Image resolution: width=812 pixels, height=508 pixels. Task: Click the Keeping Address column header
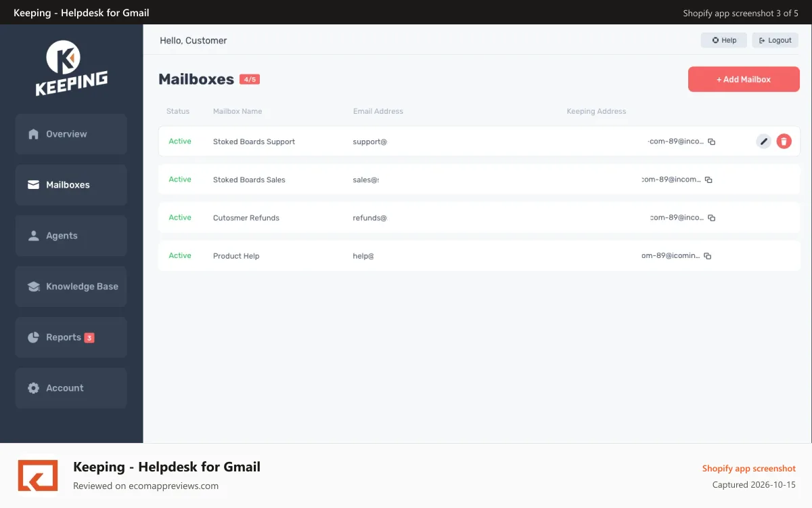[x=597, y=111]
